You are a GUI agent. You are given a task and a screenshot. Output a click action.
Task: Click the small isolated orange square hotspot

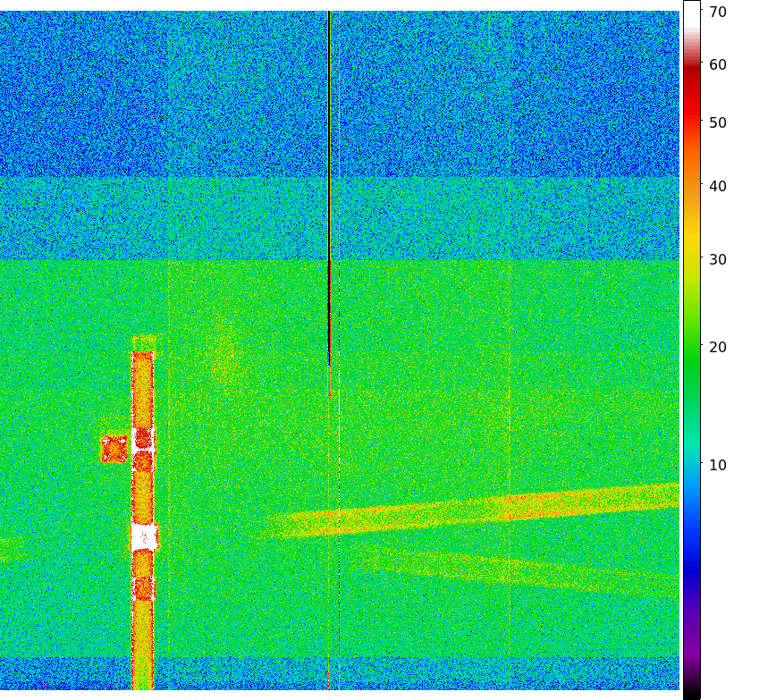tap(114, 450)
